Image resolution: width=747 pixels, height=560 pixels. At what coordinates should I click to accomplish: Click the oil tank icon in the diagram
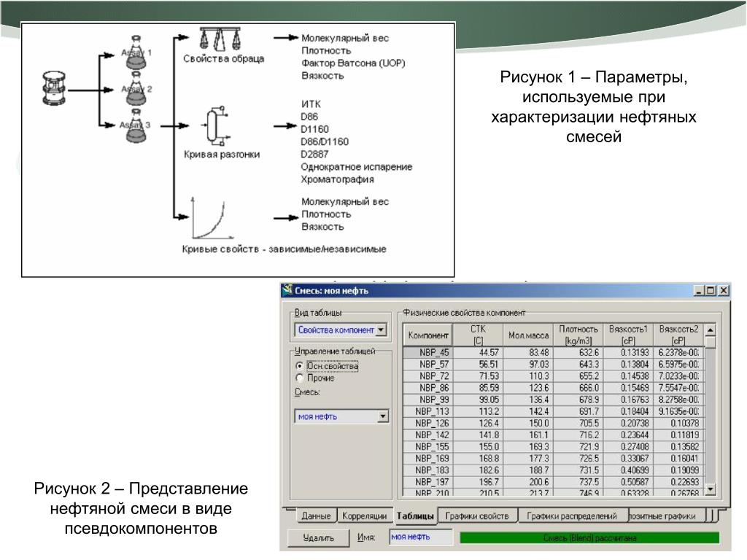pos(54,88)
